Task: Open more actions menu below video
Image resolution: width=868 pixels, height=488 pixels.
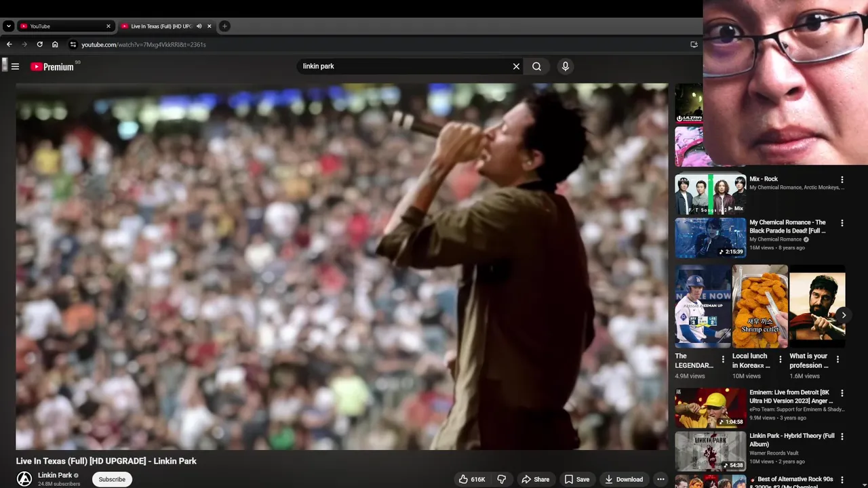Action: coord(660,479)
